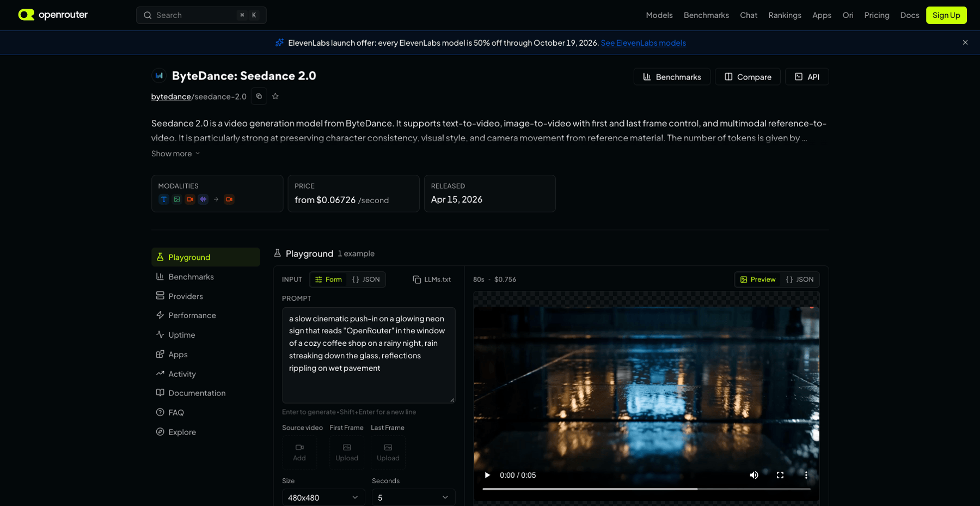
Task: Seek on the video progress bar
Action: click(x=646, y=489)
